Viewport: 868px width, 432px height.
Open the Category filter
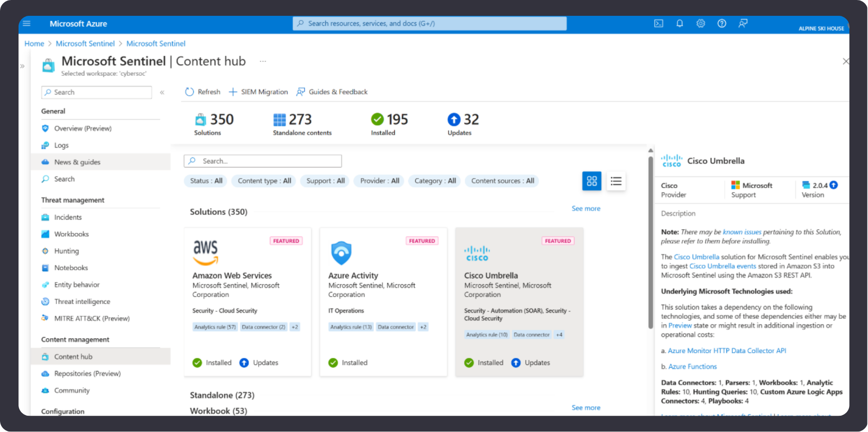pos(435,181)
